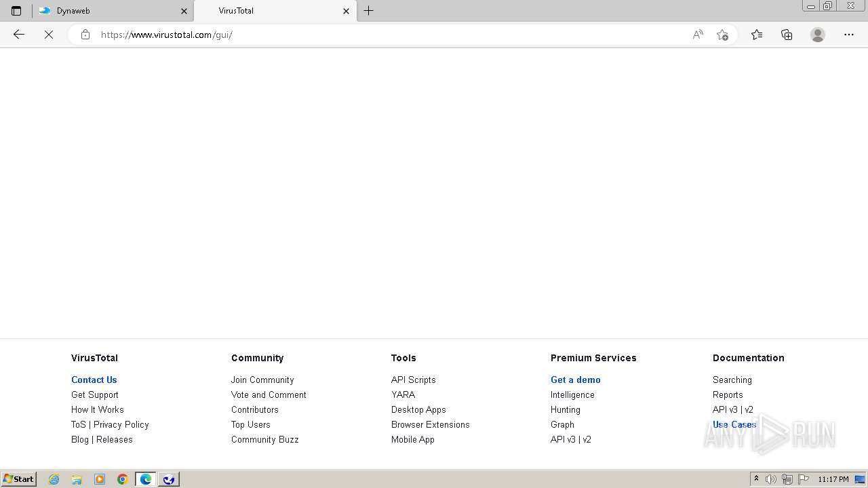Go back to previous page
The width and height of the screenshot is (868, 488).
19,35
